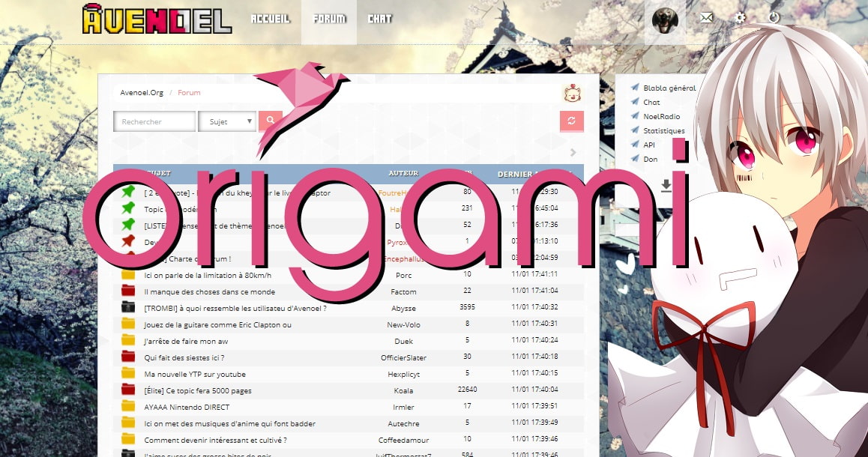Open topic 'Ma nouvelle YTP sur youtube'

(x=195, y=374)
